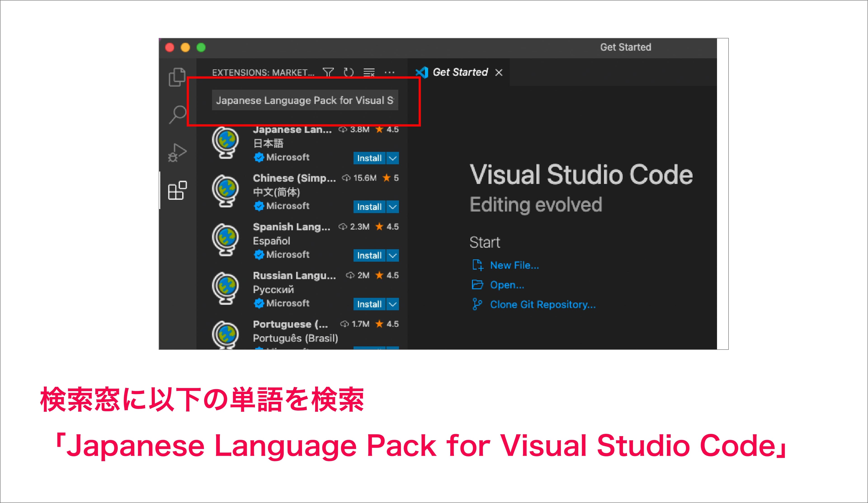Expand Install dropdown for Russian pack
The height and width of the screenshot is (503, 868).
pyautogui.click(x=393, y=304)
